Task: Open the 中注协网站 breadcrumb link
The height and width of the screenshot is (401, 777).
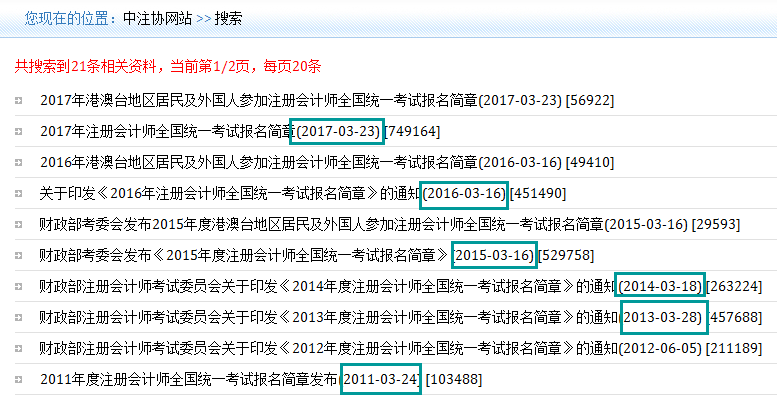Action: [158, 19]
